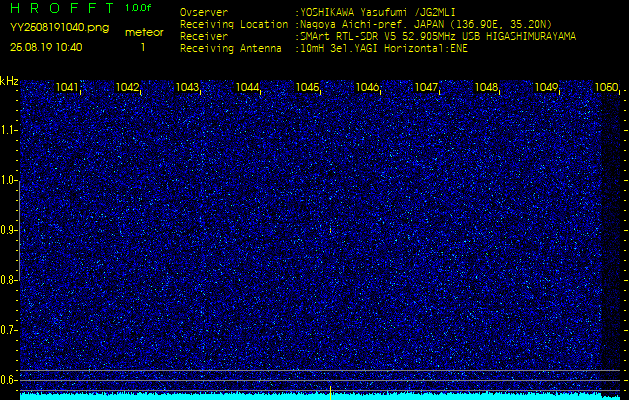Click frequency axis label 1.1
Screen dimensions: 629x400
(x=7, y=130)
